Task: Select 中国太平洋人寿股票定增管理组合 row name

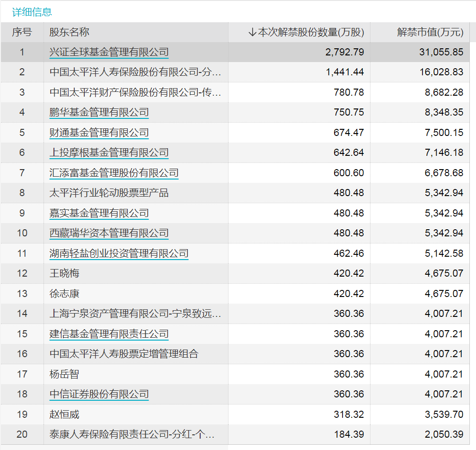Action: click(124, 354)
